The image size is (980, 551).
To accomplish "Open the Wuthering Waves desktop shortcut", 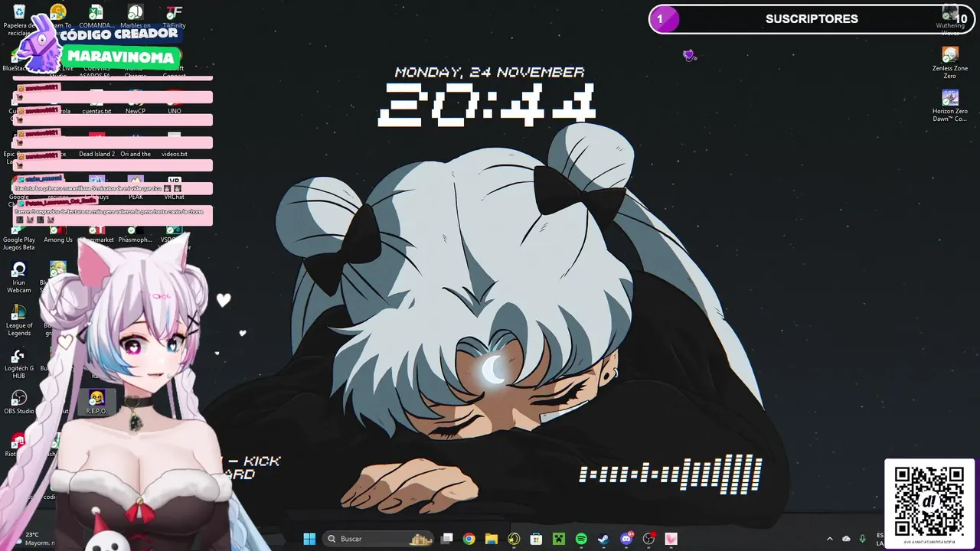I will tap(950, 21).
